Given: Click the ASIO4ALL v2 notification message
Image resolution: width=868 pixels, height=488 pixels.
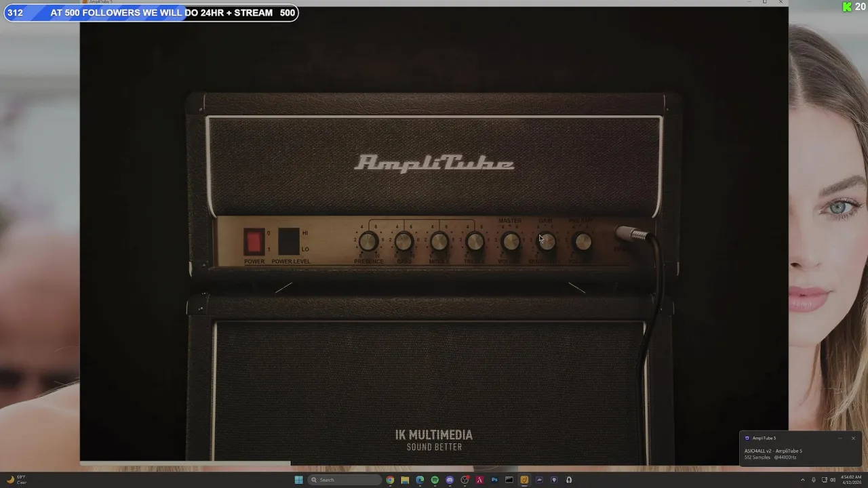Looking at the screenshot, I should click(773, 454).
